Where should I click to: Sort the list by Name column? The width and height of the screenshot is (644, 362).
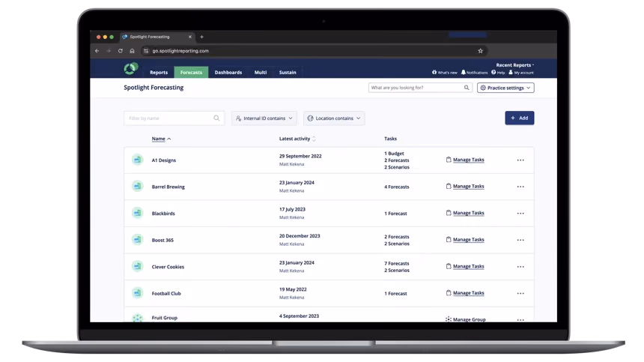point(161,139)
